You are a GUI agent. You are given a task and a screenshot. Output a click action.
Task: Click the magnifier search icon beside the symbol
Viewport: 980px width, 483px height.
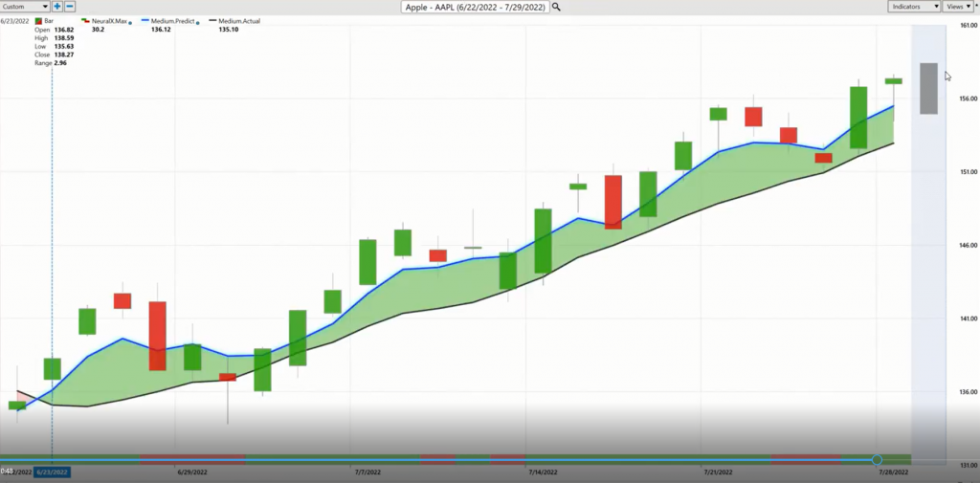(556, 7)
